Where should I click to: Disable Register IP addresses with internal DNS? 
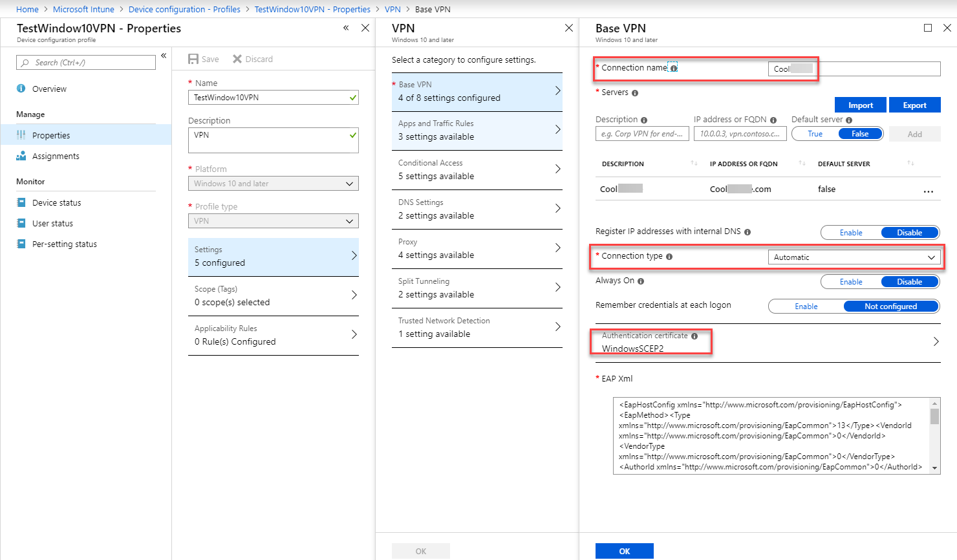click(x=909, y=233)
